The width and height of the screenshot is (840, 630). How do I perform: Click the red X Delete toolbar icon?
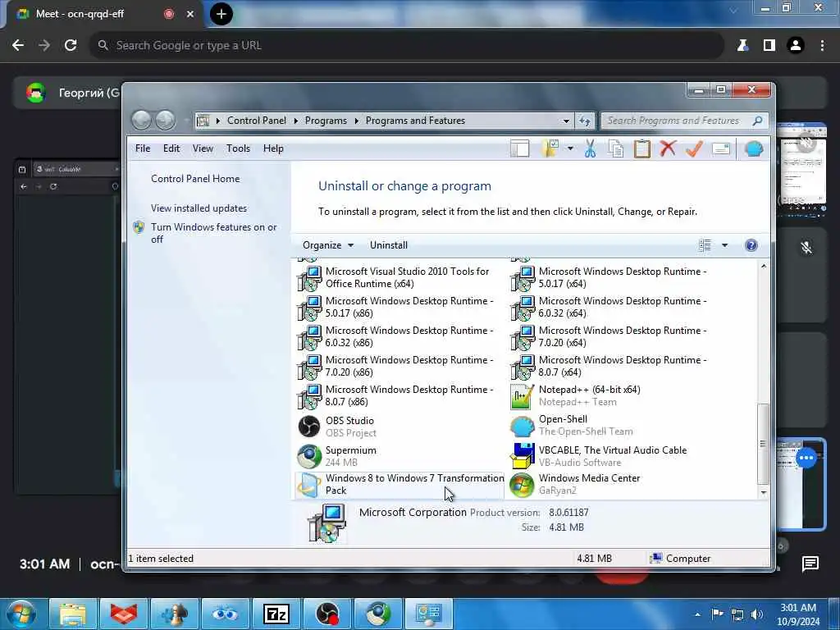(668, 148)
